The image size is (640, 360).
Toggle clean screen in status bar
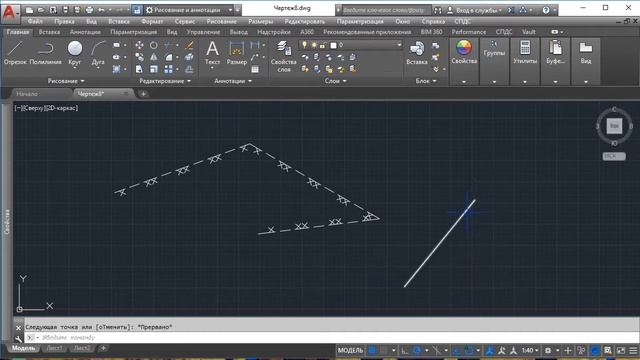coord(621,350)
